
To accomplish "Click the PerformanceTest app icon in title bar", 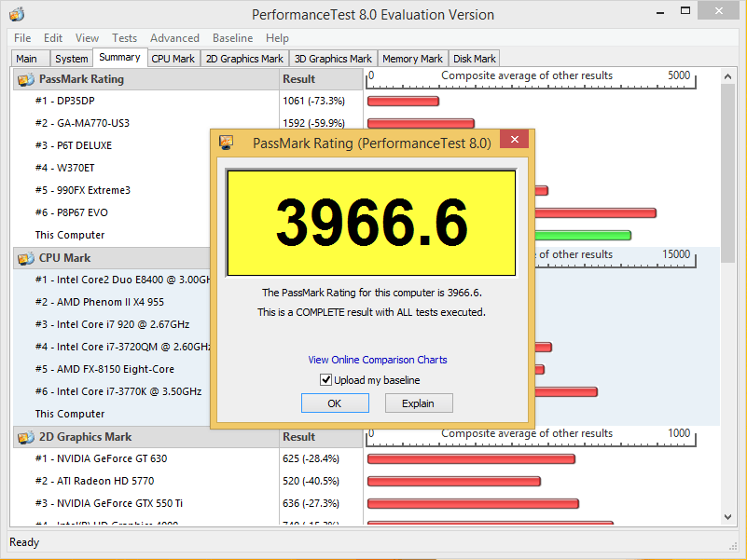I will (17, 14).
